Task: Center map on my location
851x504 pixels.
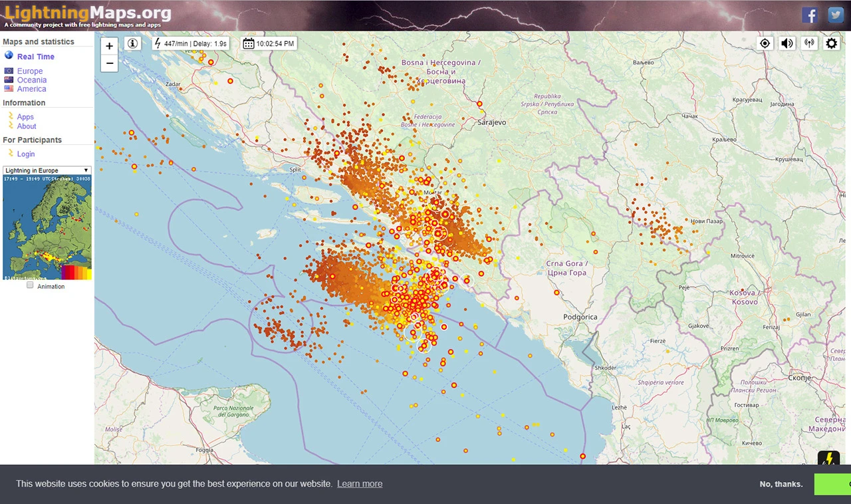Action: [x=765, y=43]
